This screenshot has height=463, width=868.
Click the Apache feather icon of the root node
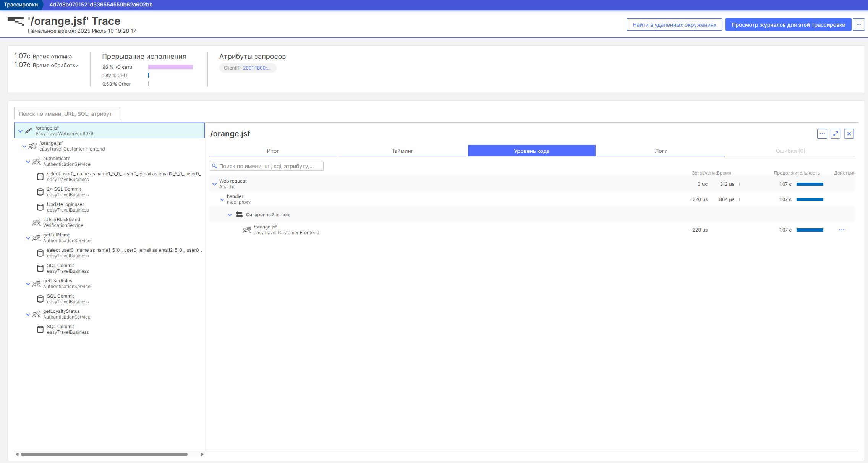pyautogui.click(x=29, y=131)
